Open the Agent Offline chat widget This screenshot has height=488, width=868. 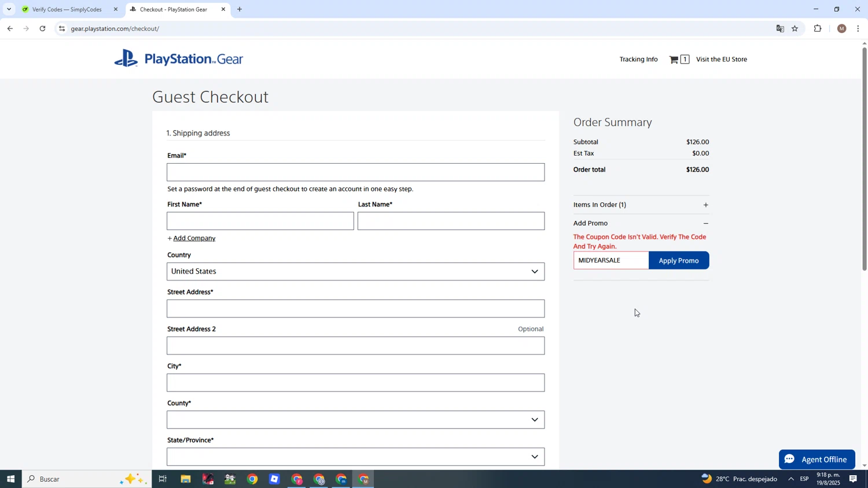pos(816,460)
